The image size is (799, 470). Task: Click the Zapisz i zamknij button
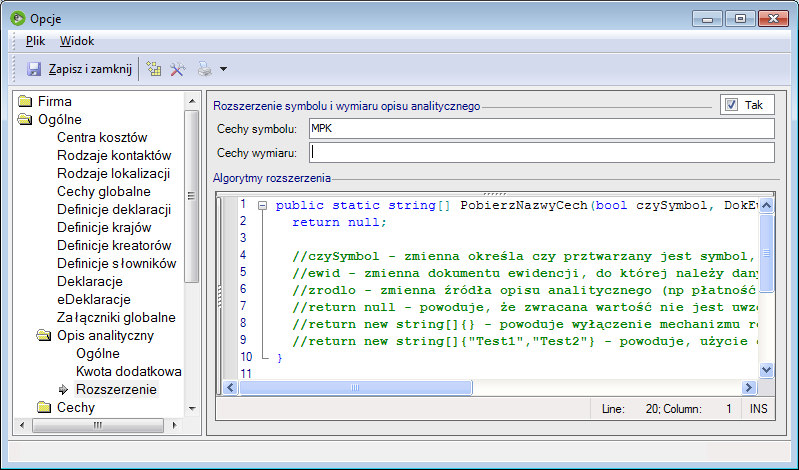[x=79, y=69]
